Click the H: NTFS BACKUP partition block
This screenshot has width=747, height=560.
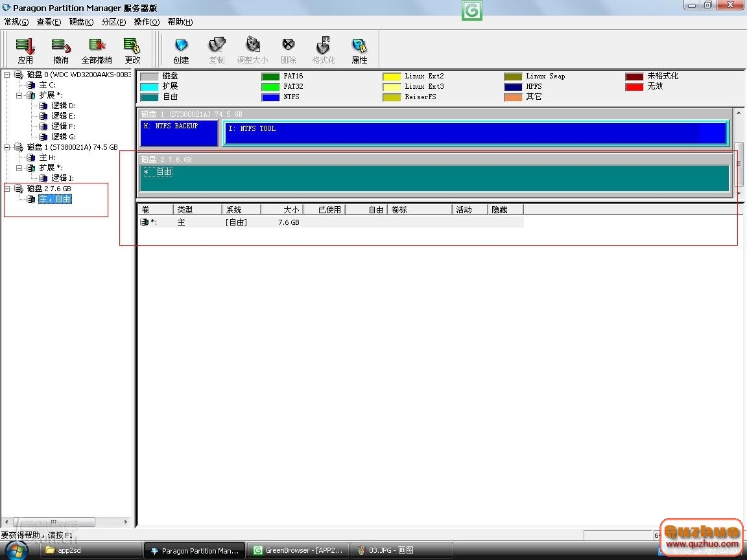[178, 133]
